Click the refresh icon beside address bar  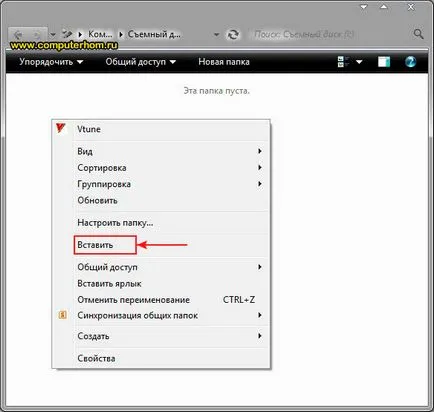pyautogui.click(x=233, y=34)
